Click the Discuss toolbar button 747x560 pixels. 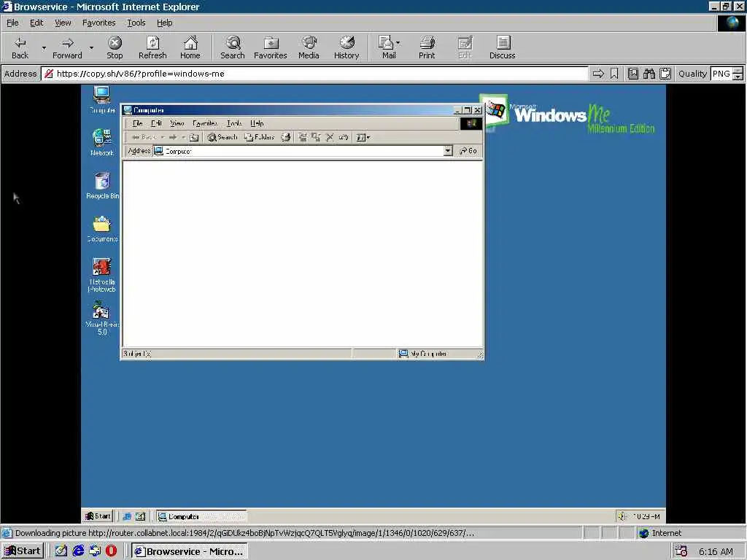pos(502,47)
